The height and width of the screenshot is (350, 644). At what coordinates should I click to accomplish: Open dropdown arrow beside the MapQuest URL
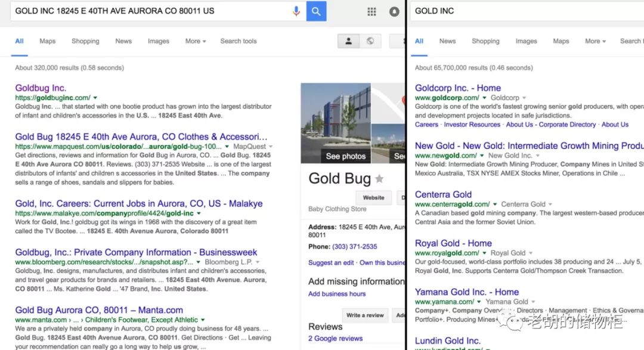tap(227, 147)
